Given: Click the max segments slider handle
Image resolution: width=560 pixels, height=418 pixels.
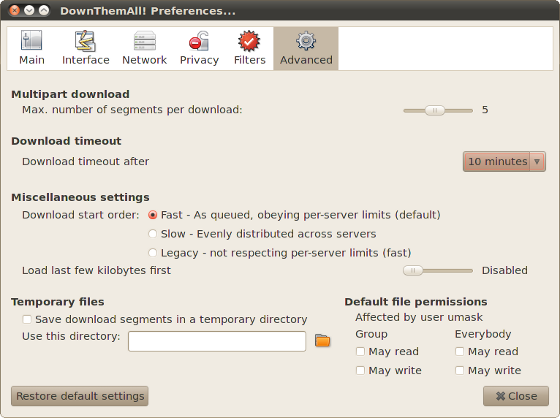Looking at the screenshot, I should pyautogui.click(x=435, y=110).
